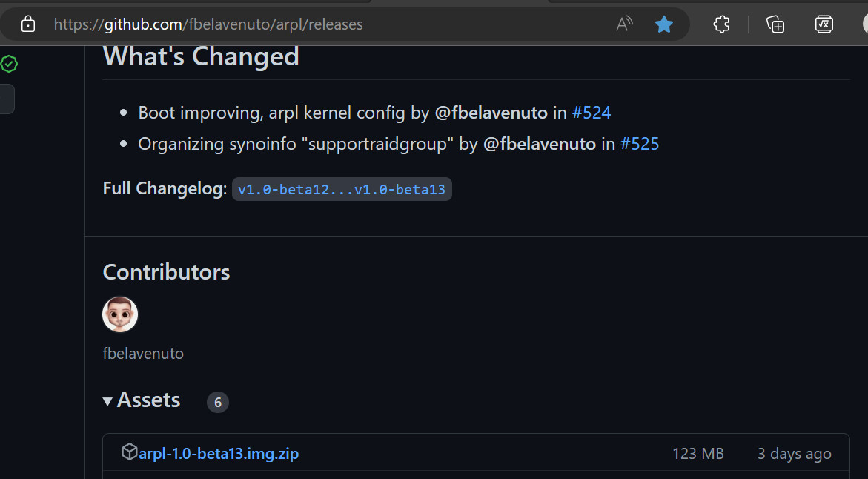
Task: Toggle the blue favorites star
Action: (x=663, y=24)
